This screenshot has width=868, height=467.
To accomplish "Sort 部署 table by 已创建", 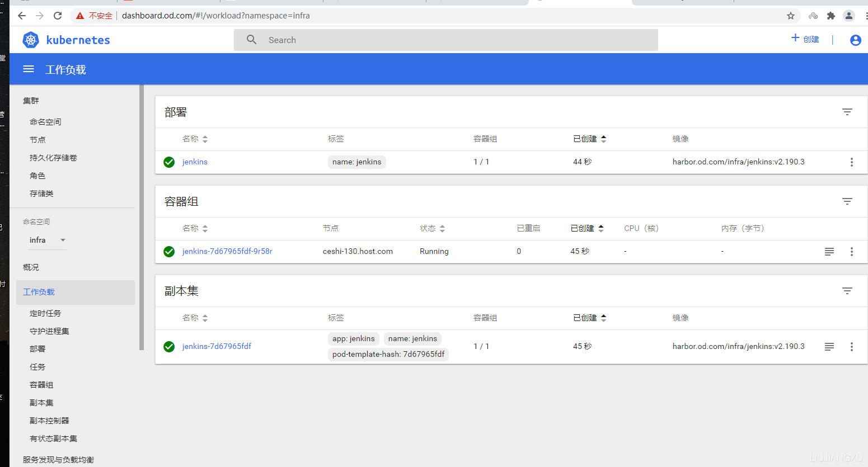I will pos(590,139).
